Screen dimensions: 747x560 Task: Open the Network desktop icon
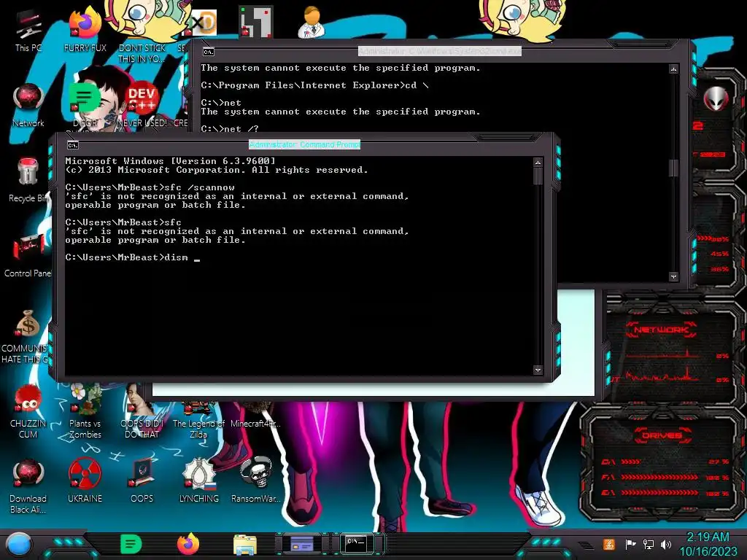[x=28, y=106]
